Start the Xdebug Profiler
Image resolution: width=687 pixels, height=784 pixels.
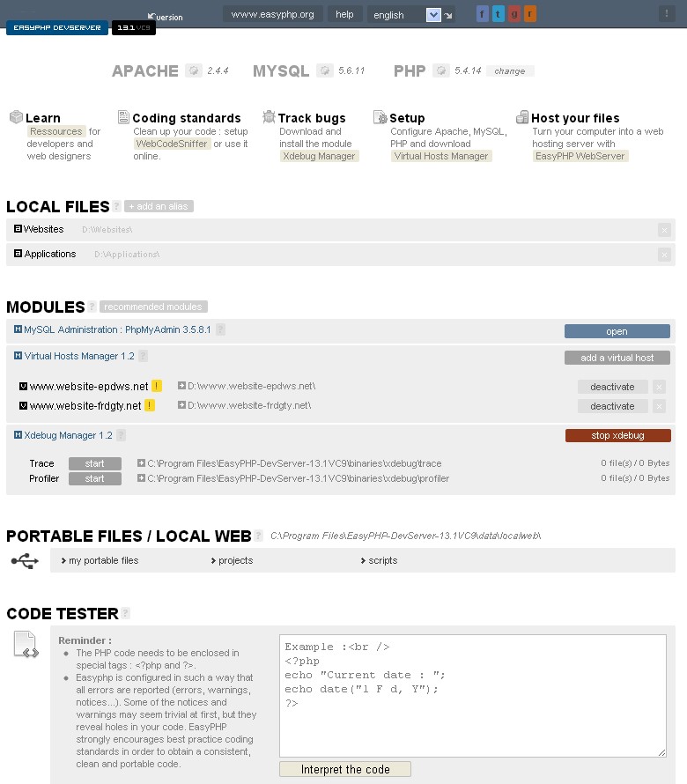pos(95,479)
